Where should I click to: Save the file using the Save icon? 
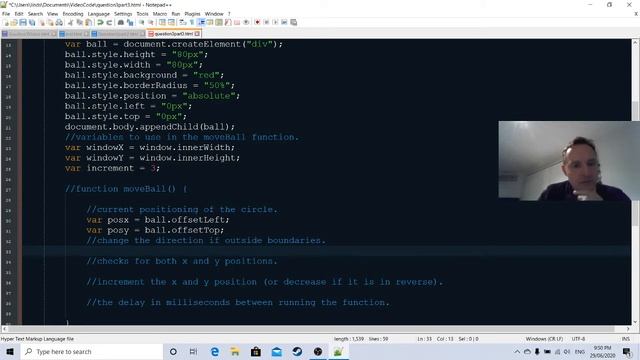(x=23, y=22)
